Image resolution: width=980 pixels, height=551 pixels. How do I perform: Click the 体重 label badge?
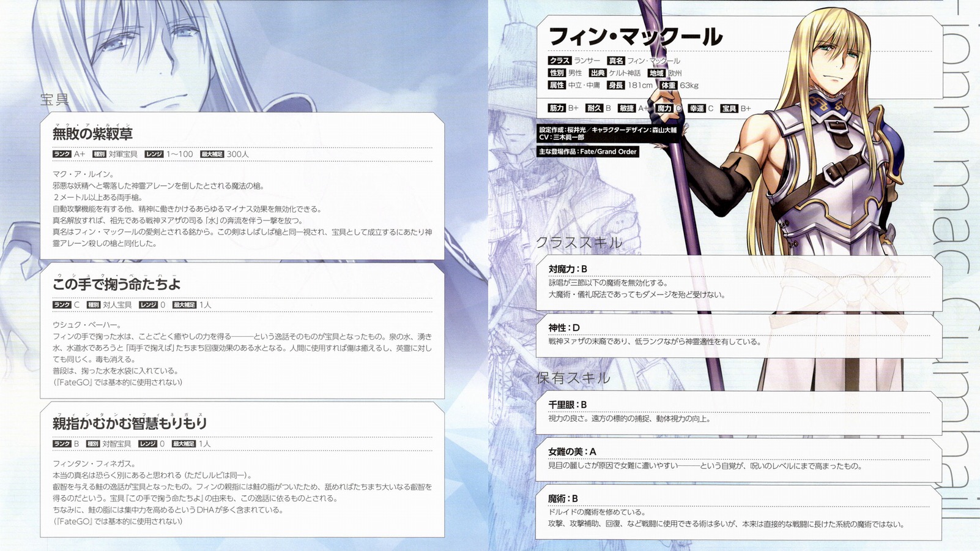(669, 85)
